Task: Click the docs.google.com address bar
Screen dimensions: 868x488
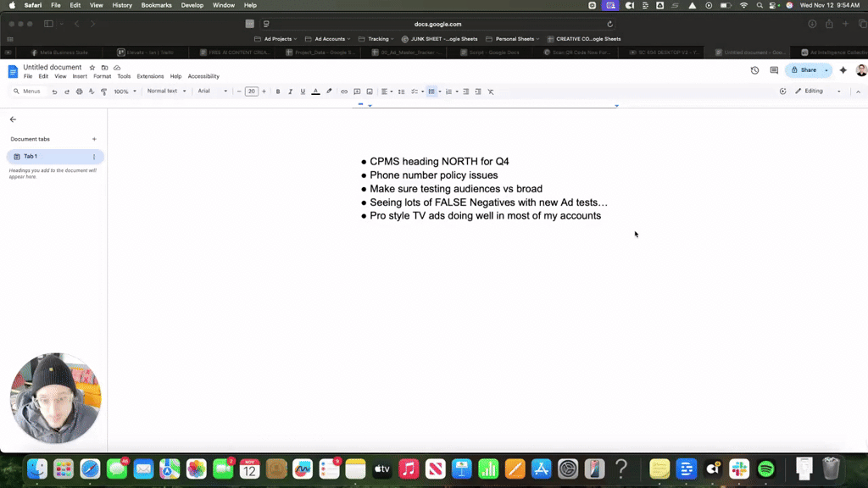Action: [437, 24]
